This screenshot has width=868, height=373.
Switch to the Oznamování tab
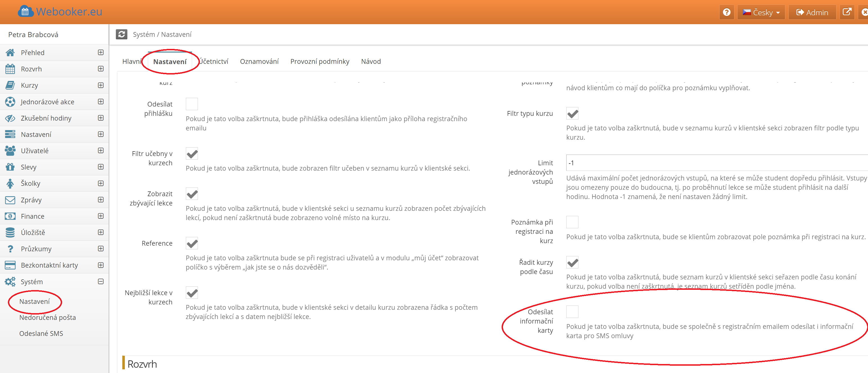pos(259,61)
